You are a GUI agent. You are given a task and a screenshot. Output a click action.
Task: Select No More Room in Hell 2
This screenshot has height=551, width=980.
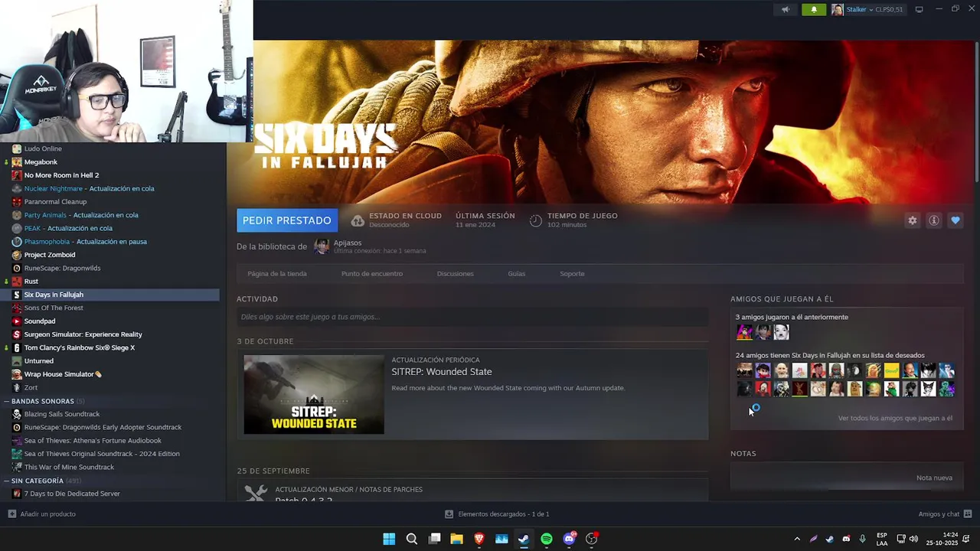pos(61,175)
